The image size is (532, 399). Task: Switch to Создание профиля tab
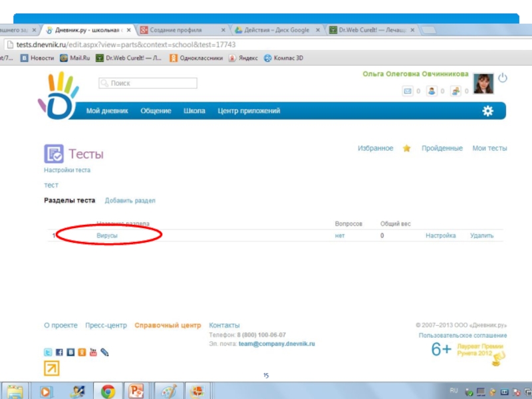tap(183, 30)
